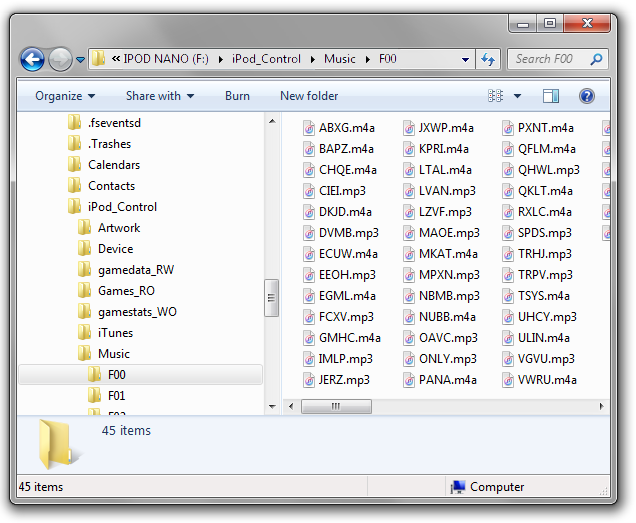Click the folder icon in address bar
636x523 pixels.
98,59
